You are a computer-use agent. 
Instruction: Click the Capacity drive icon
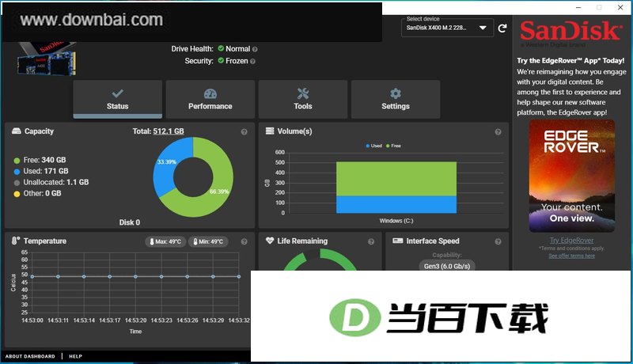[16, 131]
